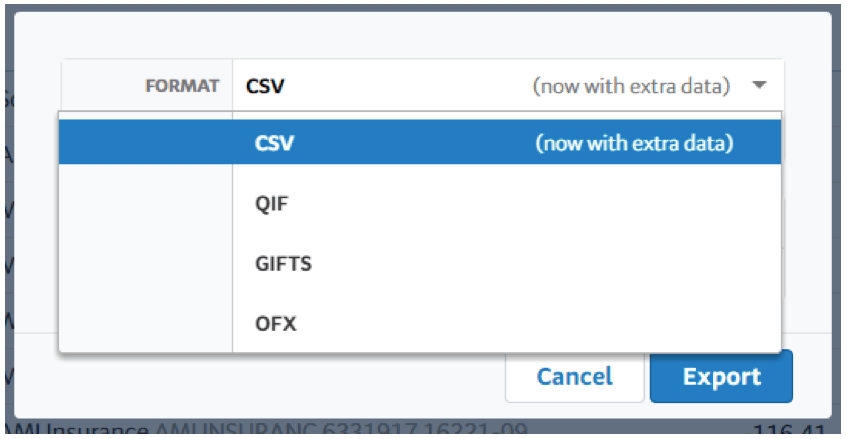Collapse the FORMAT dropdown using its arrow

tap(759, 85)
